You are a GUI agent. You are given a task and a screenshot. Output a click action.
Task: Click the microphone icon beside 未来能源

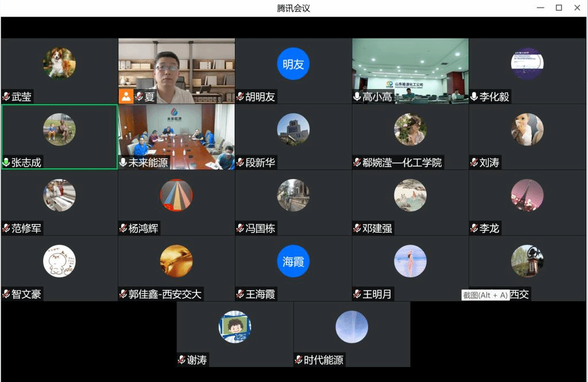(123, 163)
